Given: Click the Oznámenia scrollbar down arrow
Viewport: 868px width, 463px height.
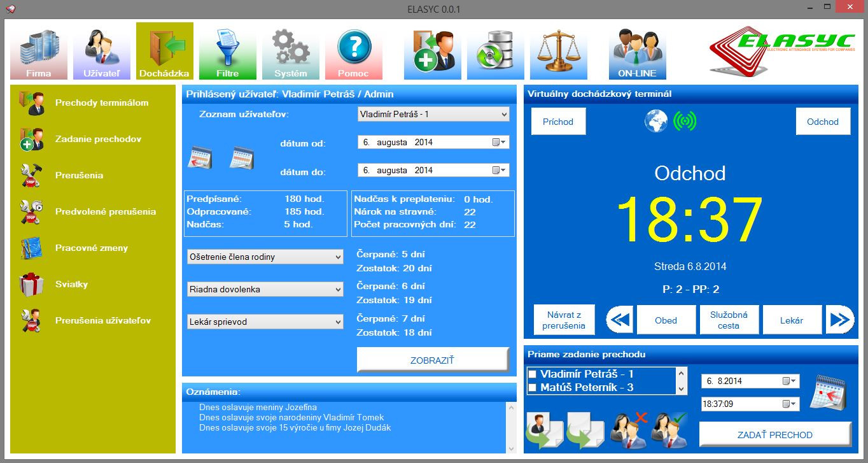Looking at the screenshot, I should coord(512,448).
